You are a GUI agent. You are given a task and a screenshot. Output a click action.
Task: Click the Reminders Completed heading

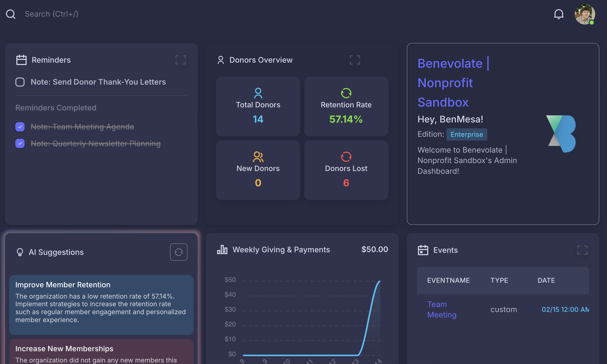(x=56, y=108)
